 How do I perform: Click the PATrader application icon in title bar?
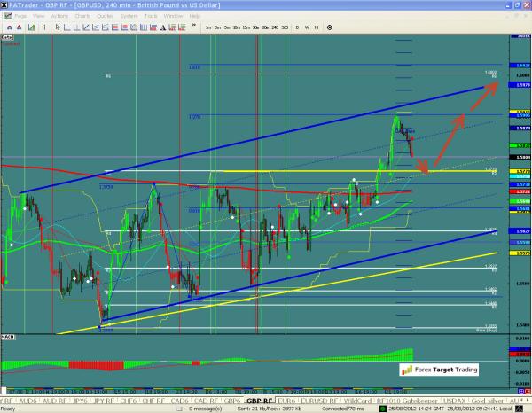[x=6, y=4]
